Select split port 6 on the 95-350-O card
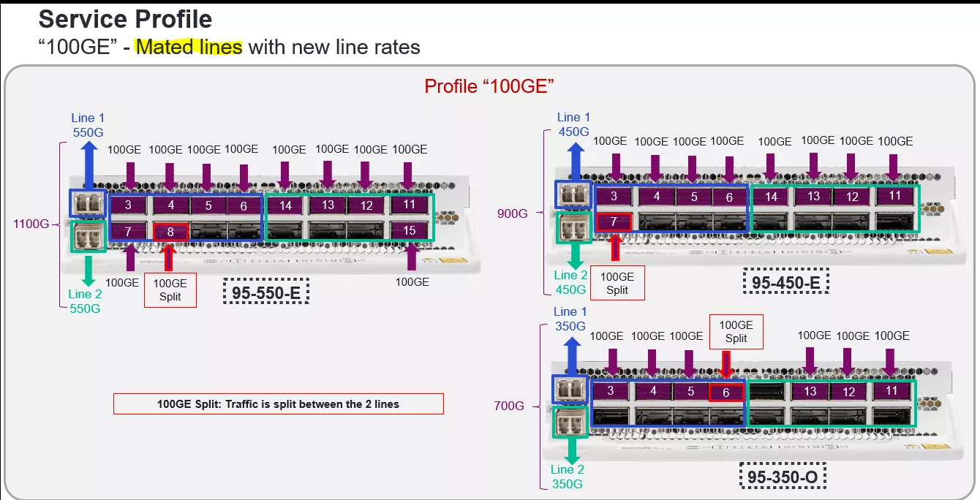Image resolution: width=980 pixels, height=500 pixels. click(x=725, y=393)
